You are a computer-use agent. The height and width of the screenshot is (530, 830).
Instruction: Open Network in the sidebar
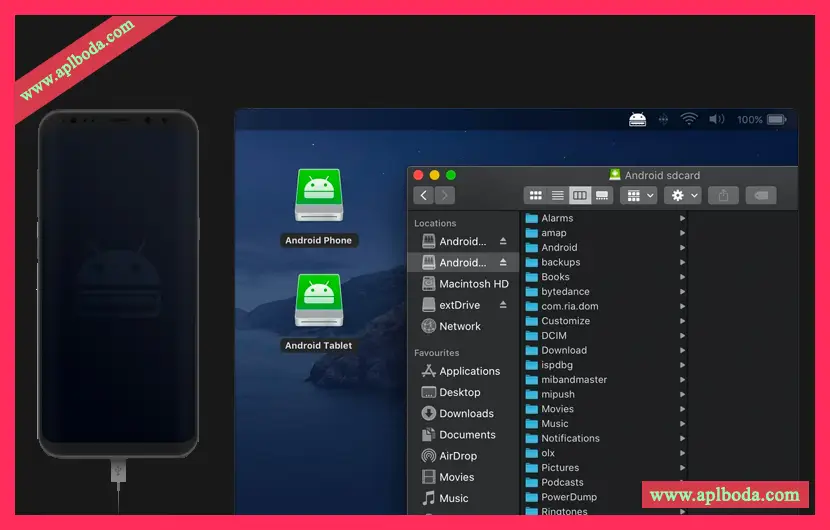click(463, 326)
